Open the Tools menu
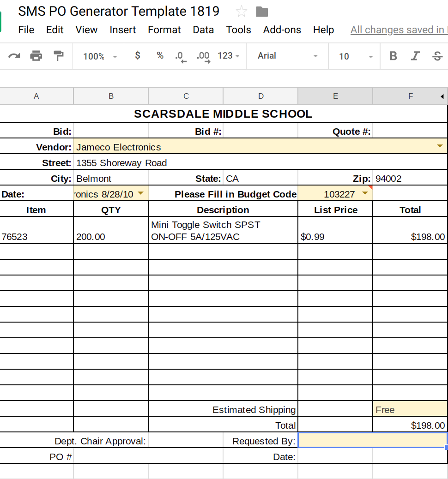The height and width of the screenshot is (479, 448). (238, 30)
